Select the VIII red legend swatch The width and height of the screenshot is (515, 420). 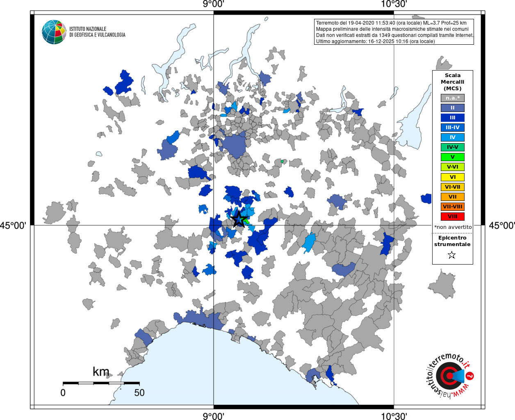453,217
